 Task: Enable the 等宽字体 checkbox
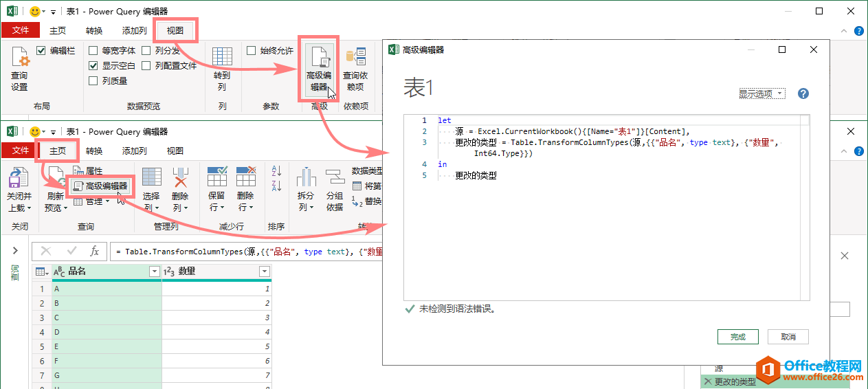tap(93, 50)
